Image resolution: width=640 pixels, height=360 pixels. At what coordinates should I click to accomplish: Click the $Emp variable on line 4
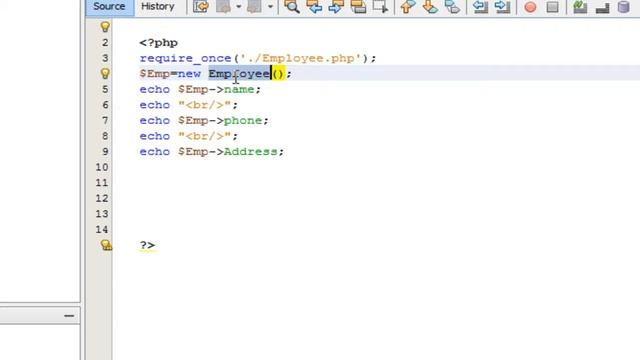pos(155,74)
